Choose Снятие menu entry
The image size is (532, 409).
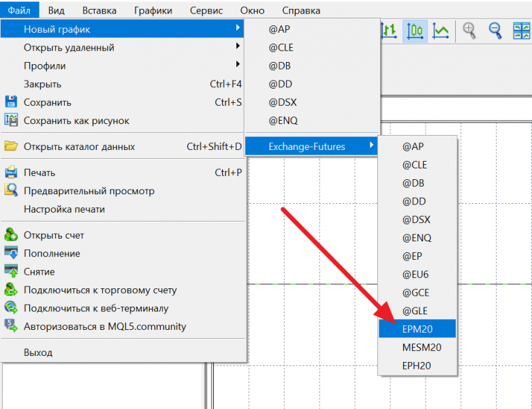[x=122, y=271]
